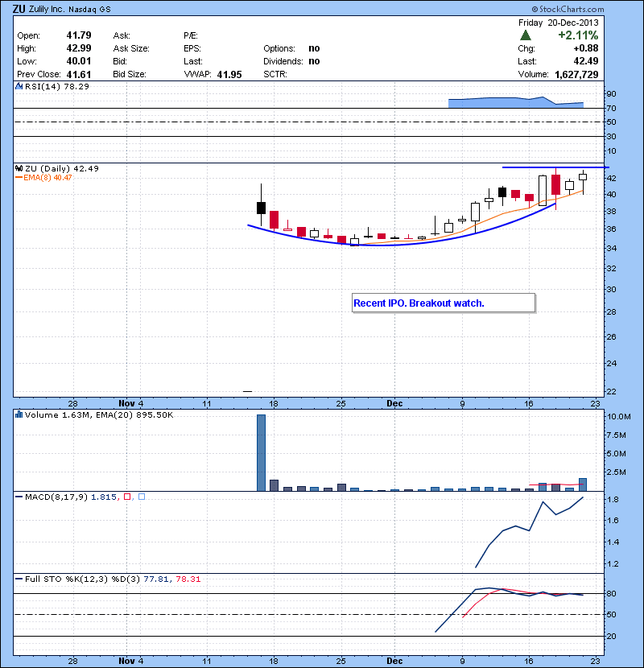Screen dimensions: 644x668
Task: Click the Low value 40.01
Action: 79,61
